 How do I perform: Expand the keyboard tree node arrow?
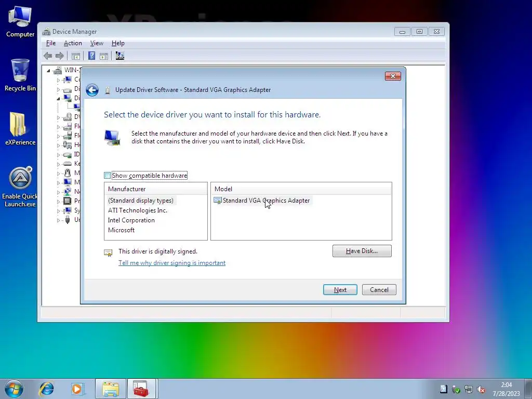(x=58, y=164)
